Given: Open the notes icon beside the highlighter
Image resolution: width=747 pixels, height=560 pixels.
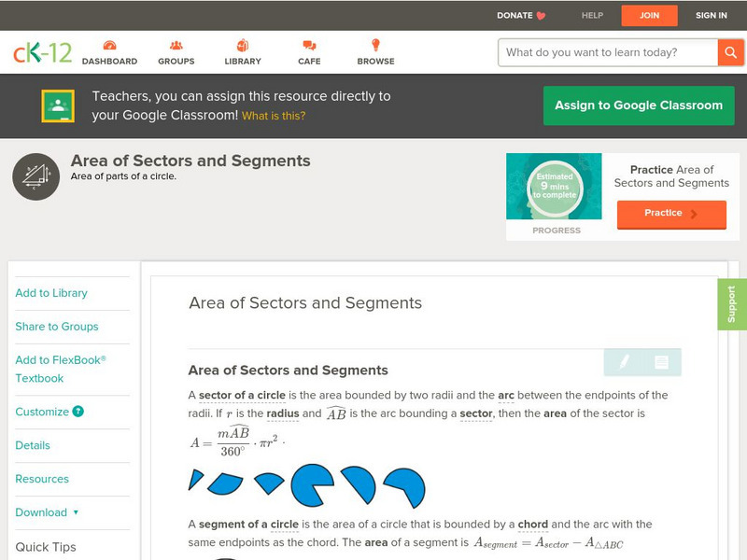Looking at the screenshot, I should click(x=661, y=362).
